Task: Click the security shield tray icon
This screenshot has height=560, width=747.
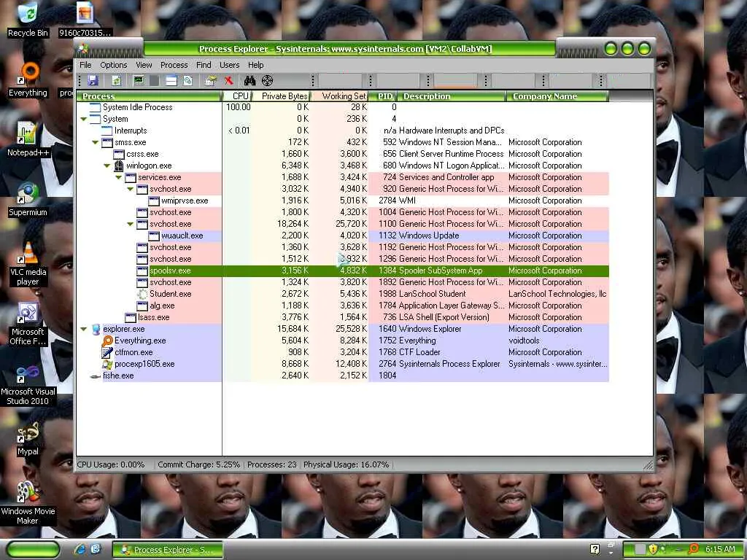Action: (x=653, y=550)
